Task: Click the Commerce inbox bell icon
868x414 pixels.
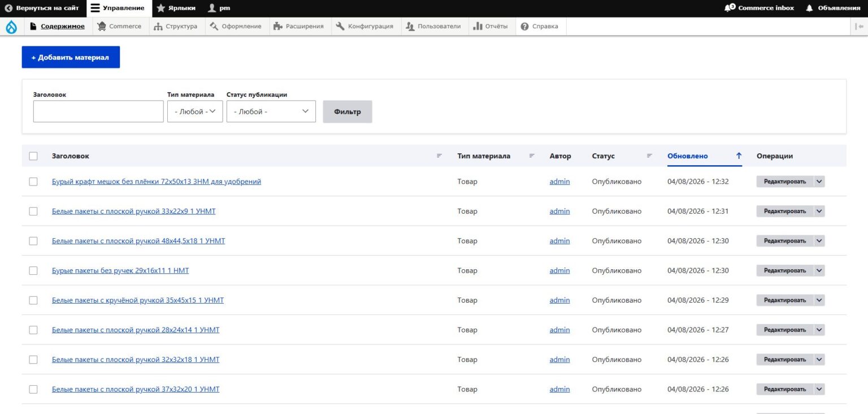Action: point(730,8)
